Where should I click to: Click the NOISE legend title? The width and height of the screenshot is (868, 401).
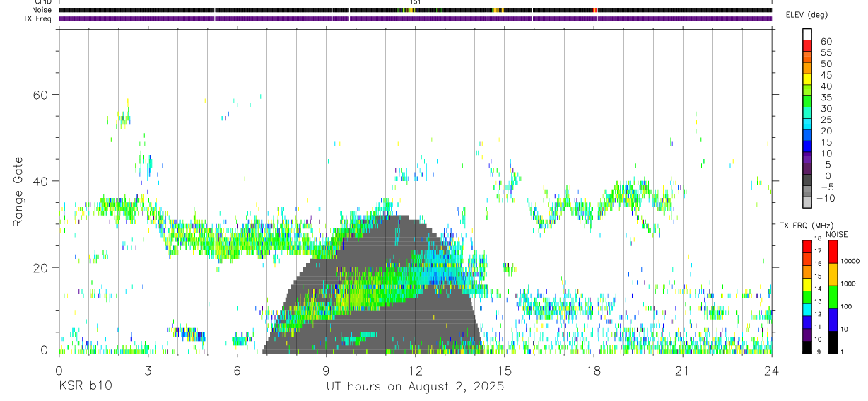(x=837, y=234)
